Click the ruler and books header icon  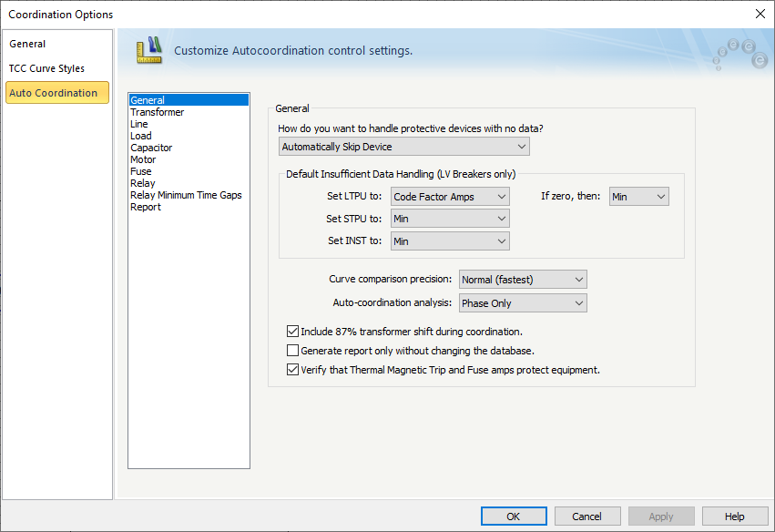point(148,49)
